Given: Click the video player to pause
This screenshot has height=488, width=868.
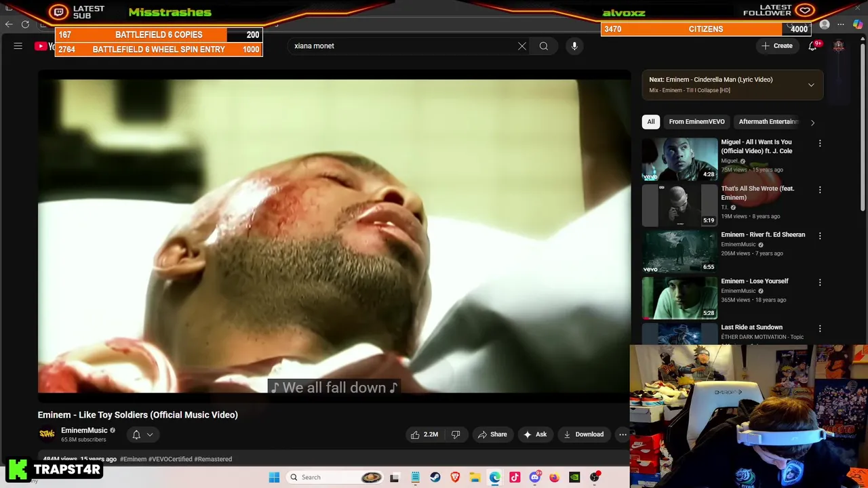Looking at the screenshot, I should pyautogui.click(x=334, y=236).
